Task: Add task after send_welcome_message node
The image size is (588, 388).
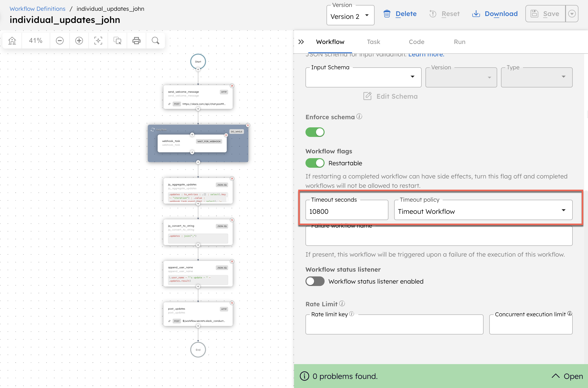Action: pyautogui.click(x=198, y=109)
